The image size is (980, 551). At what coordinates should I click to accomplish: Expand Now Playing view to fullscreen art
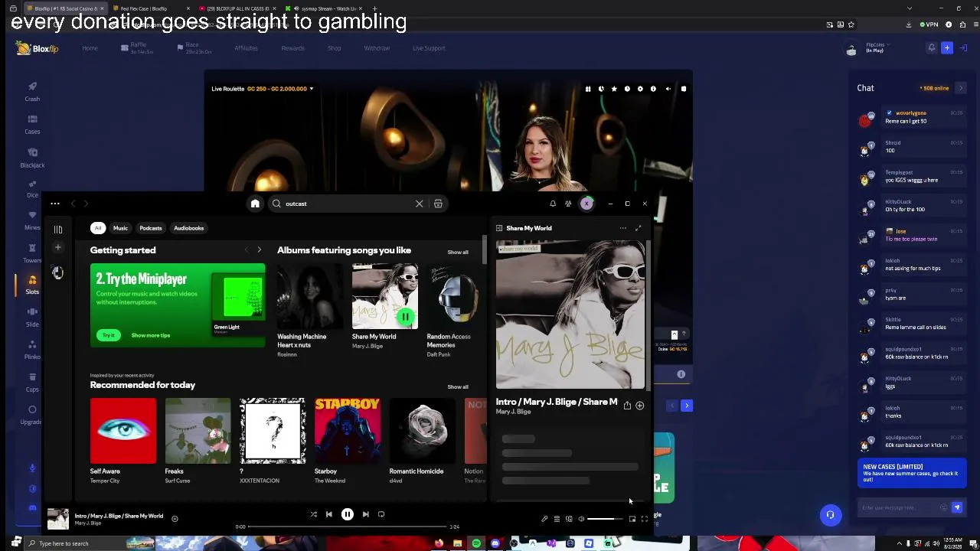click(x=638, y=228)
